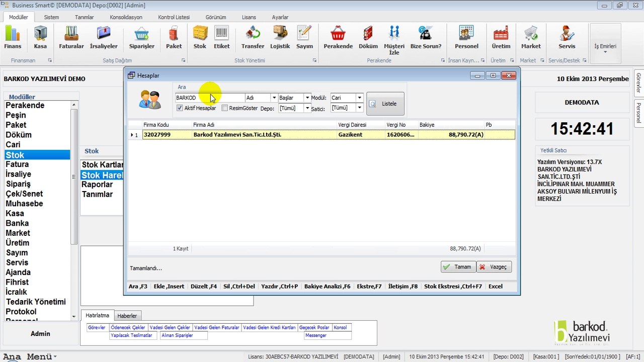
Task: Click the Servis ribbon icon
Action: (567, 38)
